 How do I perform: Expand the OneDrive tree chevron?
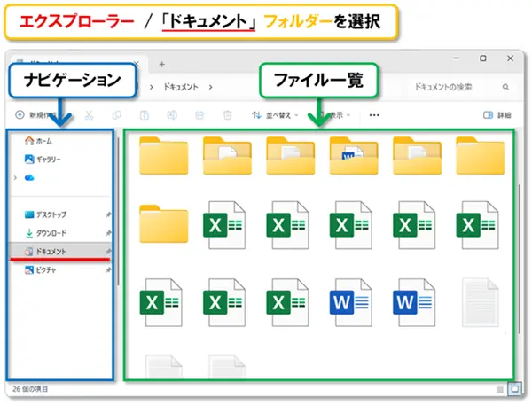coord(15,178)
